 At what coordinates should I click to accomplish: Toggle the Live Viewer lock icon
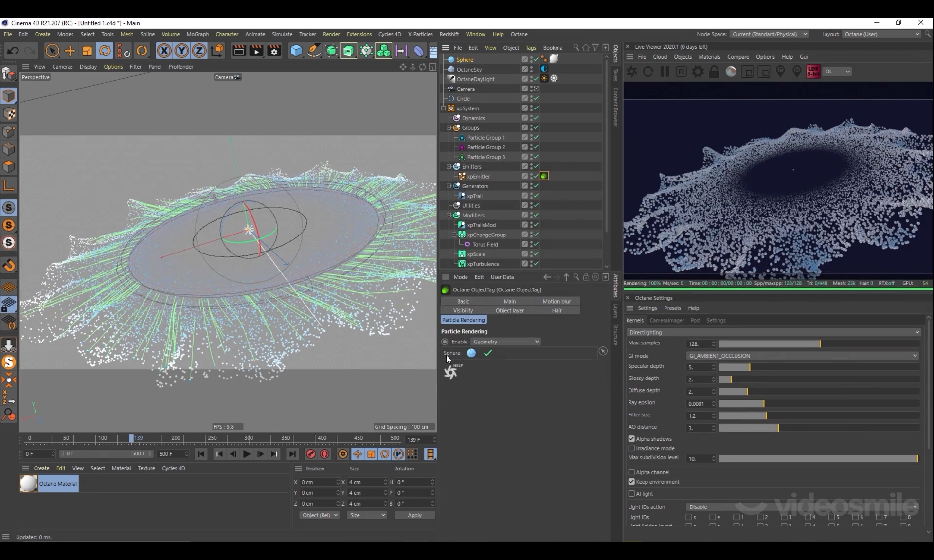point(714,72)
